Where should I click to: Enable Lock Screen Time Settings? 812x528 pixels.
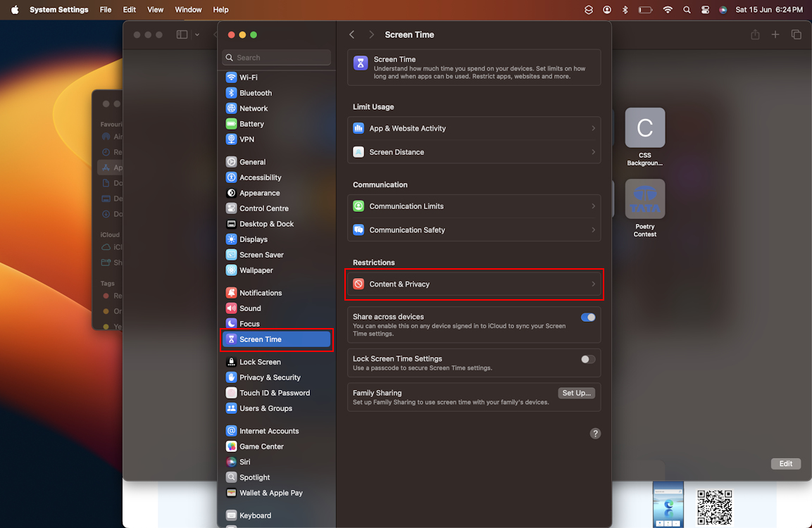click(x=587, y=359)
